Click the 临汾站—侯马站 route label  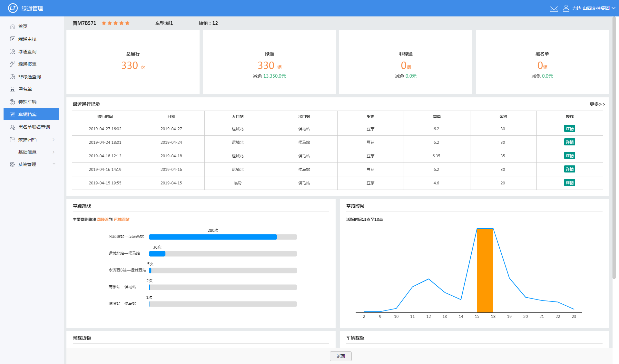(122, 304)
